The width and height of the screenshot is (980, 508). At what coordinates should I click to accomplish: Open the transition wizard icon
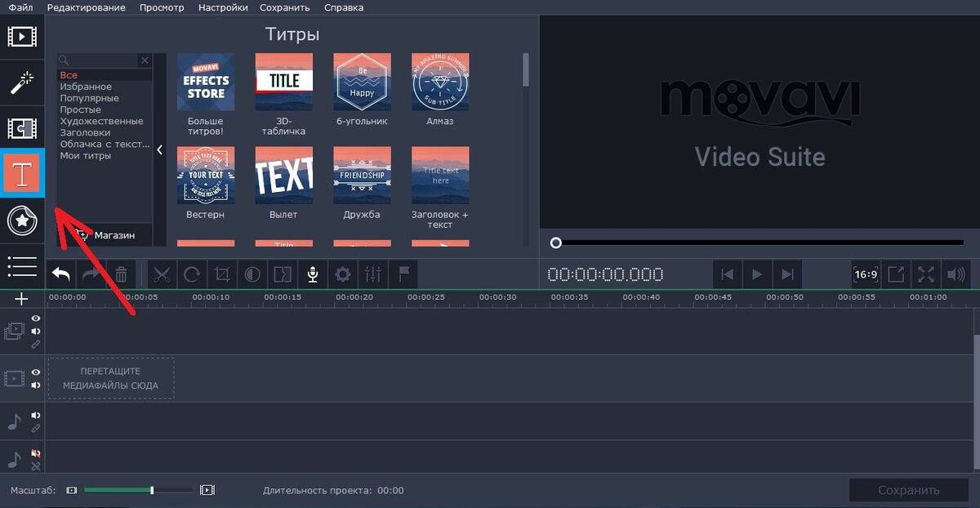283,274
